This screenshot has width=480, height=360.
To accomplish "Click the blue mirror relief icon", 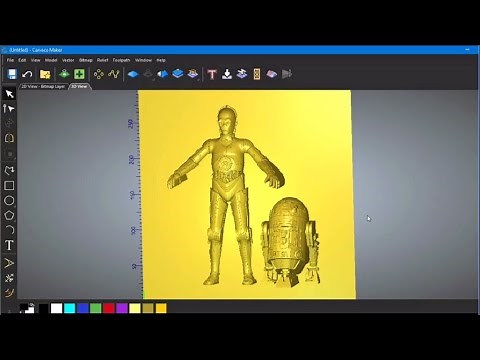I will [x=163, y=74].
